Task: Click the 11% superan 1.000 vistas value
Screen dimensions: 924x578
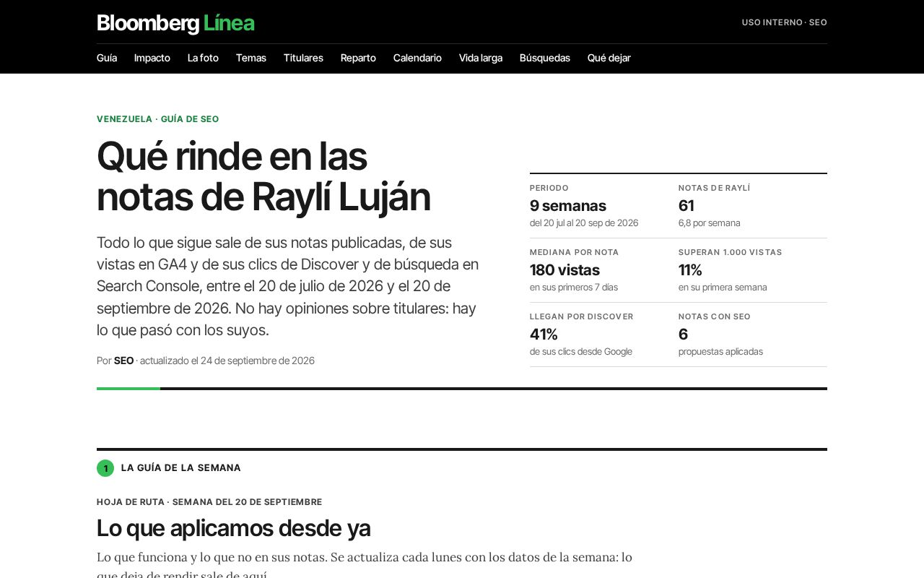Action: tap(690, 270)
